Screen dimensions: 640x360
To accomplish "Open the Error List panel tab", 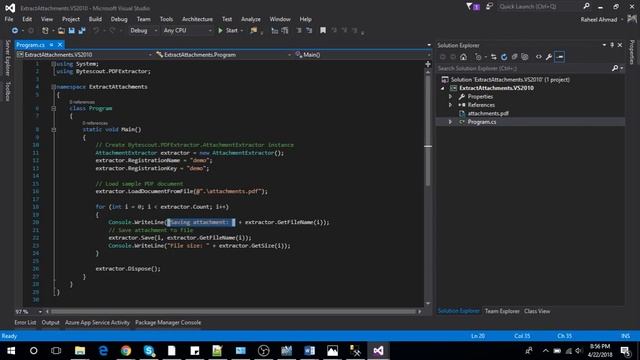I will (x=25, y=322).
